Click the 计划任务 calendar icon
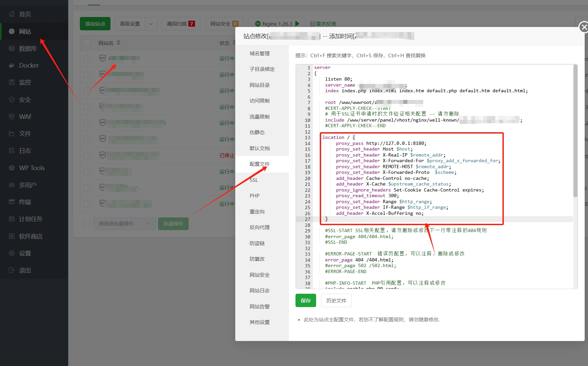The image size is (588, 366). point(12,219)
